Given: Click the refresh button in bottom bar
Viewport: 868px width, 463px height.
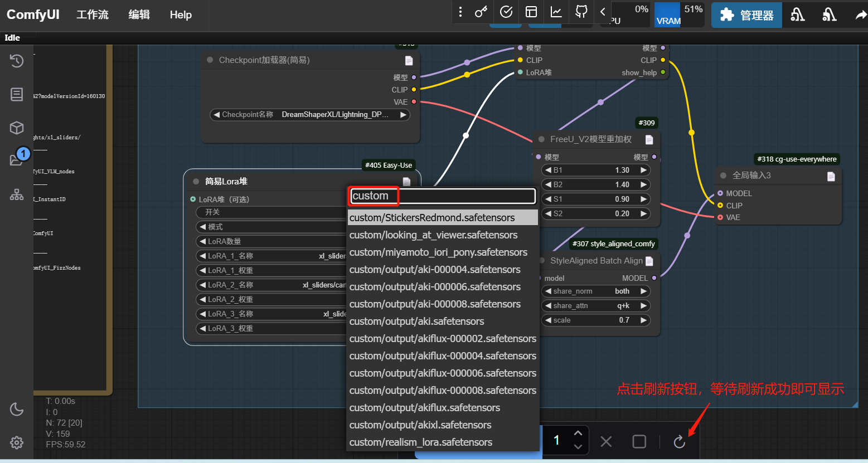Looking at the screenshot, I should point(679,442).
